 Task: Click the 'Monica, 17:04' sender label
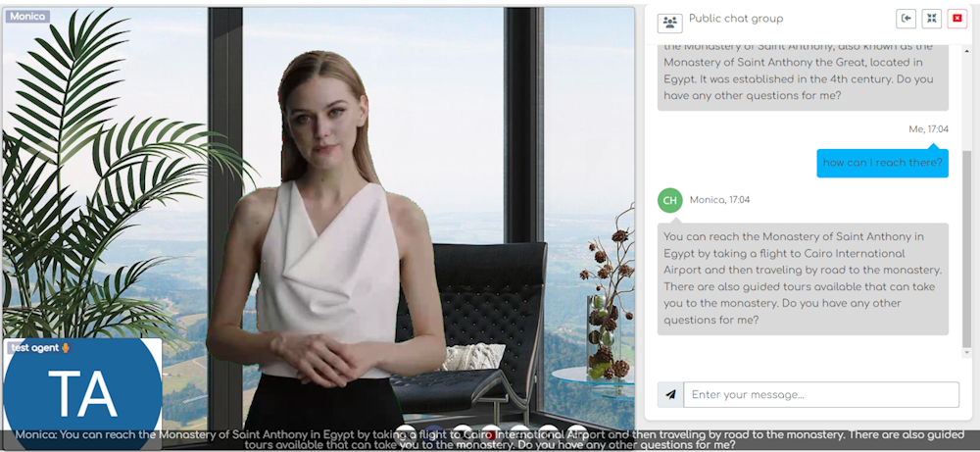tap(719, 200)
